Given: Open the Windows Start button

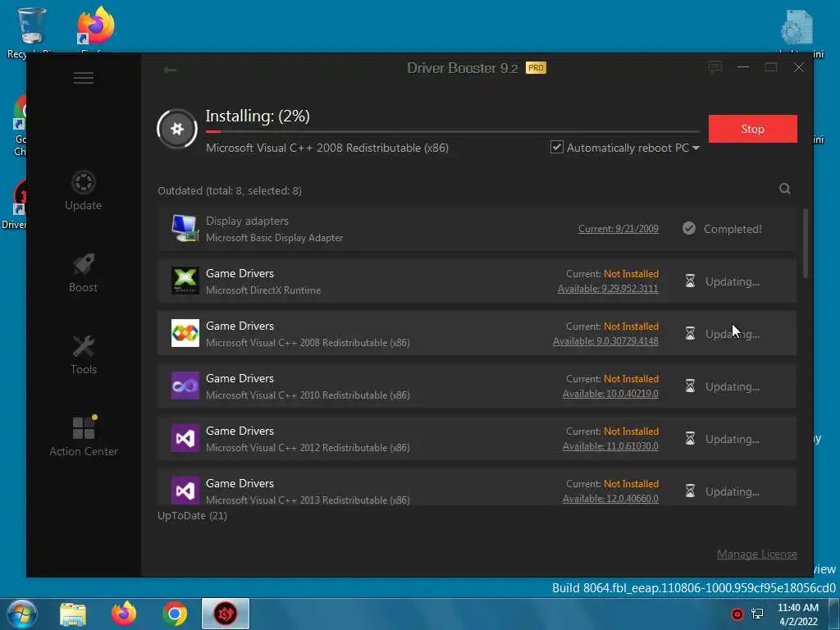Looking at the screenshot, I should pyautogui.click(x=22, y=614).
